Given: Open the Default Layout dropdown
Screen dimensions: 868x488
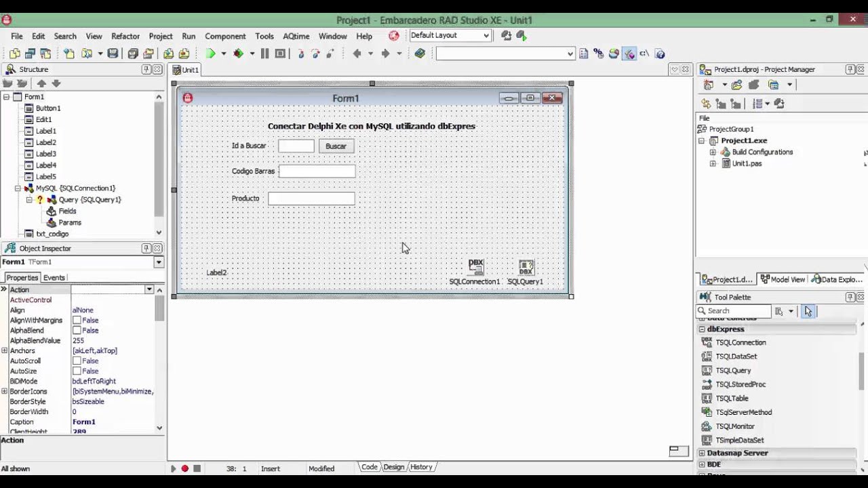Looking at the screenshot, I should pos(486,35).
